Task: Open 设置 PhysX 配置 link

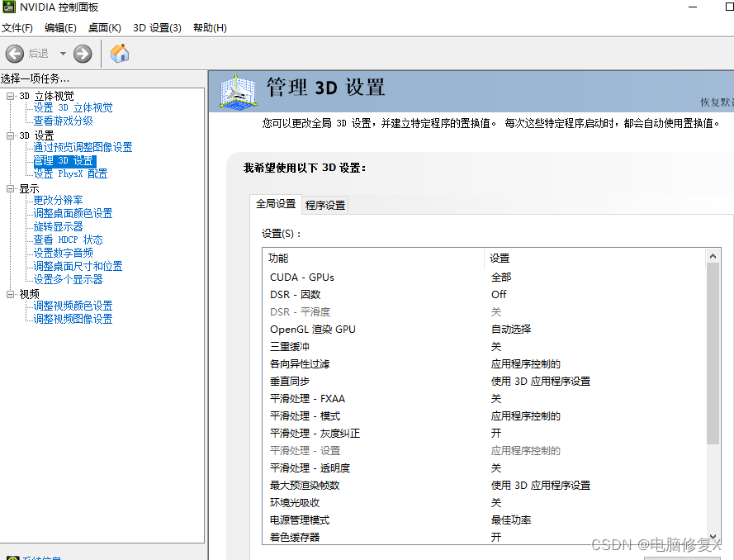Action: coord(71,173)
